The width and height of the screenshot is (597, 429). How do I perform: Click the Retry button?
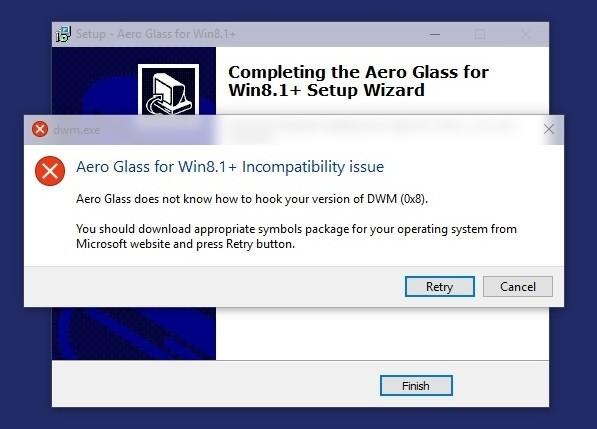point(440,286)
